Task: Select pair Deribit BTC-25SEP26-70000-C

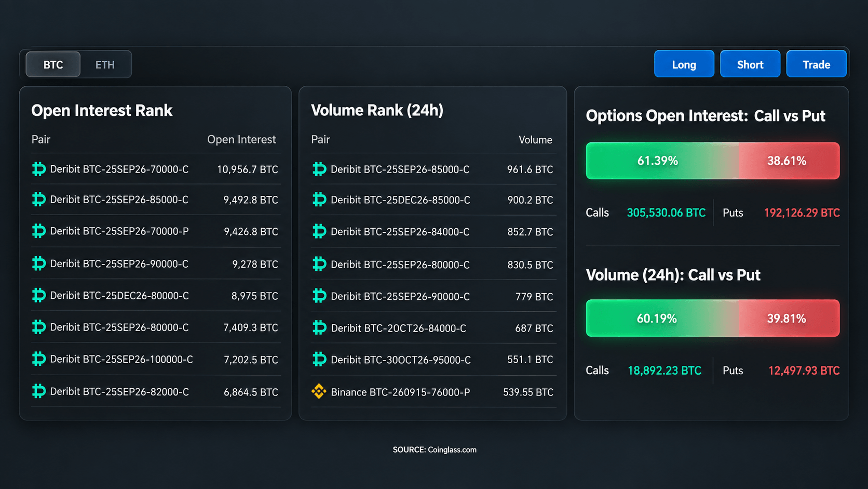Action: (119, 169)
